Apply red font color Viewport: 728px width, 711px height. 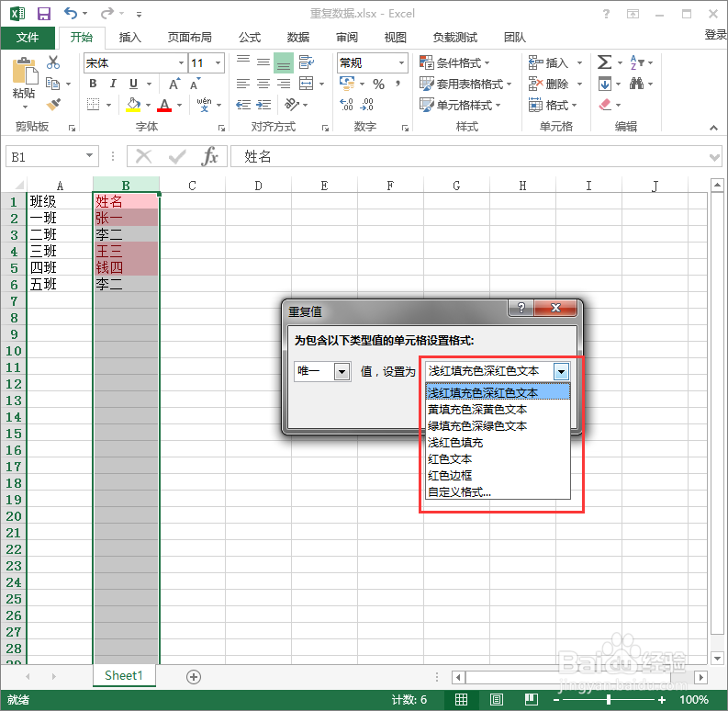[x=164, y=105]
